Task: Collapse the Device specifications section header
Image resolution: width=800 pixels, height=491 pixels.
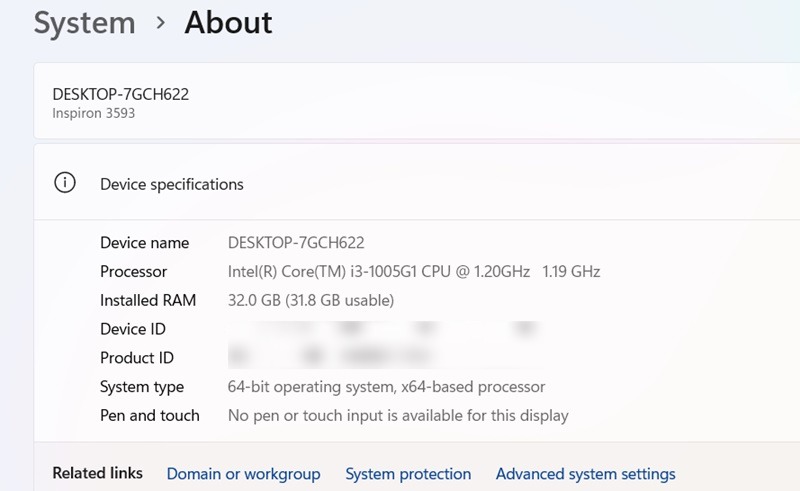Action: [x=417, y=183]
